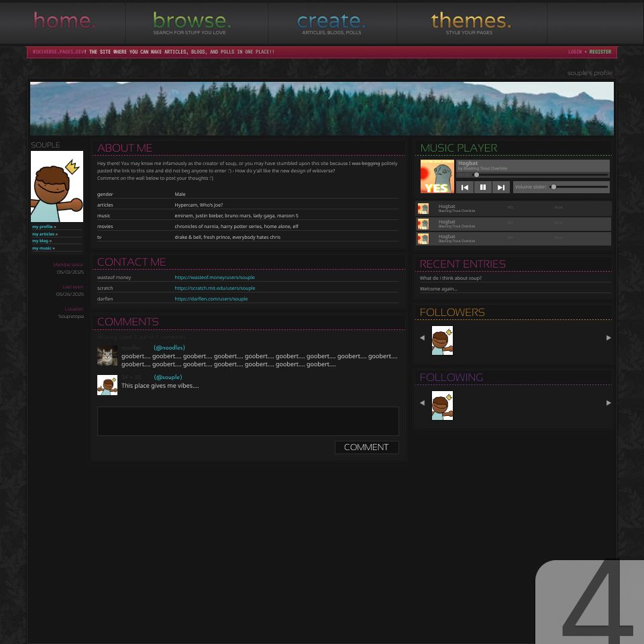Click the forest banner image

coord(322,109)
